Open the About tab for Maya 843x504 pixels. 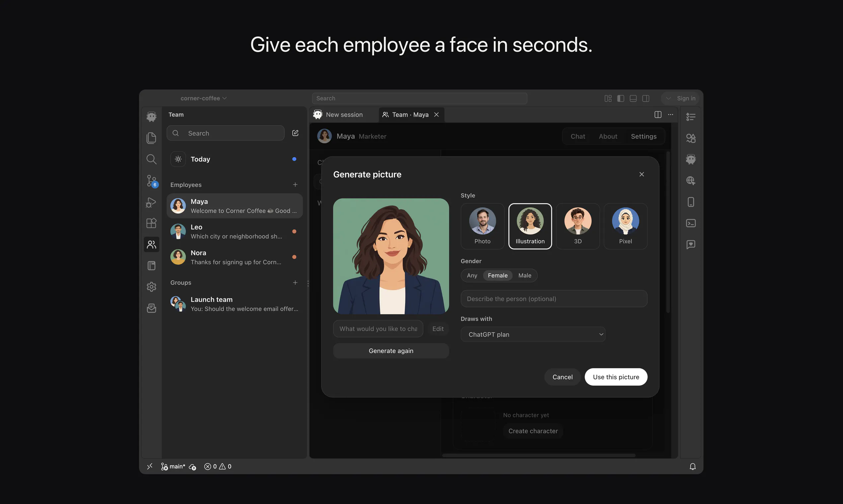(x=608, y=136)
